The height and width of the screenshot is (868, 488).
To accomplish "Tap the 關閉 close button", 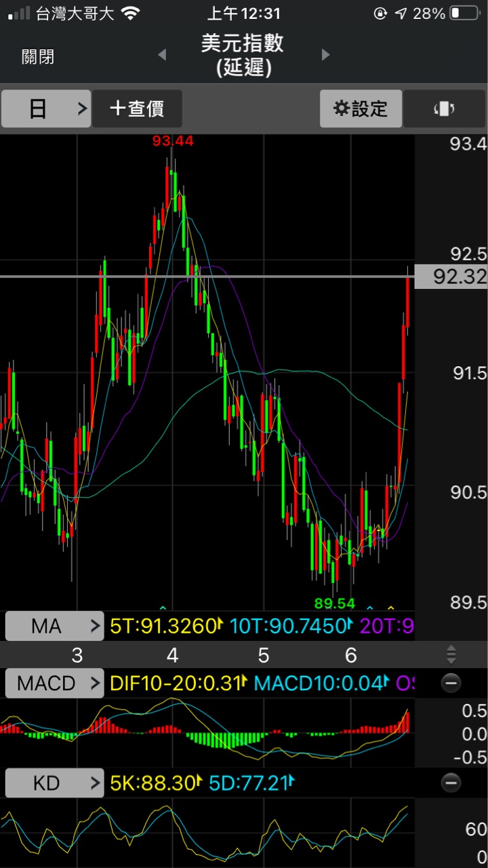I will [x=38, y=57].
